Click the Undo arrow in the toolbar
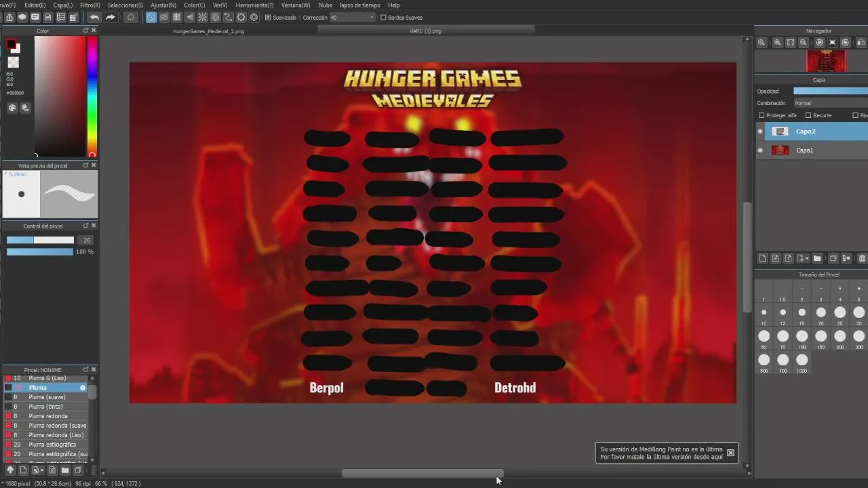 pyautogui.click(x=94, y=17)
